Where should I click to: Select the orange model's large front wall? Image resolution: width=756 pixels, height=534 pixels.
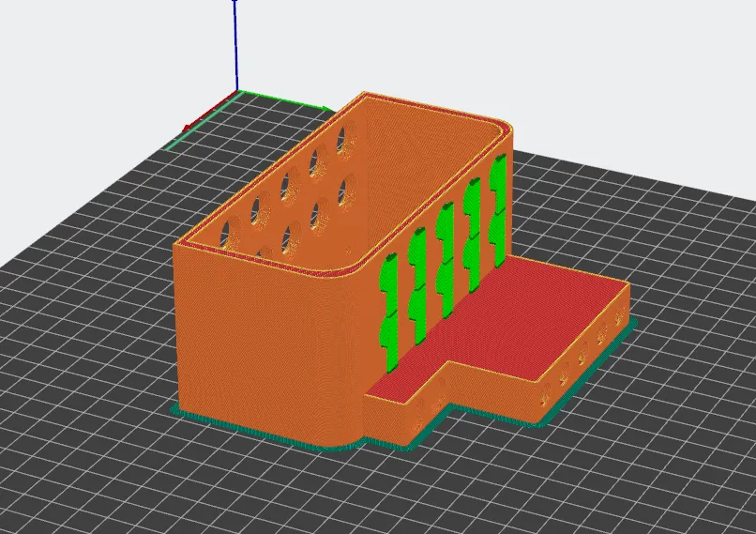click(x=270, y=347)
